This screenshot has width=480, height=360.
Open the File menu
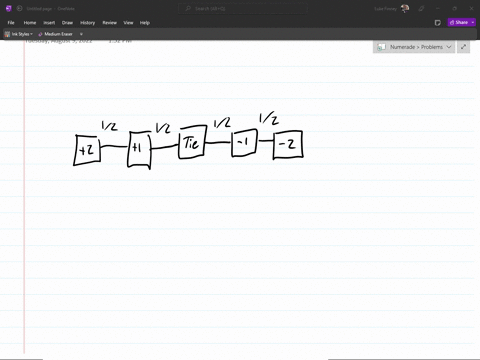coord(11,23)
